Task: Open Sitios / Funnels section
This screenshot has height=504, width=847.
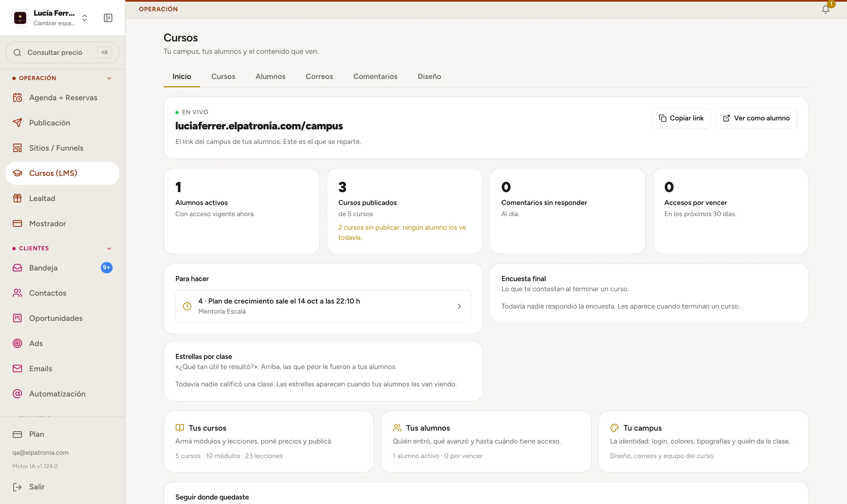Action: 62,148
